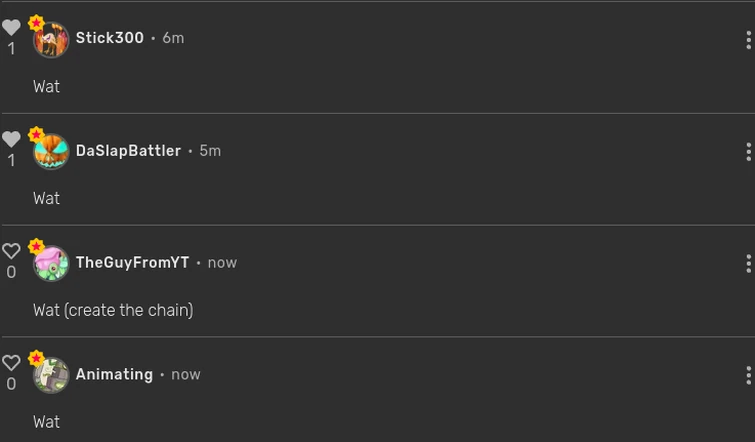The image size is (755, 442).
Task: Like TheGuyFromYT's comment
Action: (11, 252)
